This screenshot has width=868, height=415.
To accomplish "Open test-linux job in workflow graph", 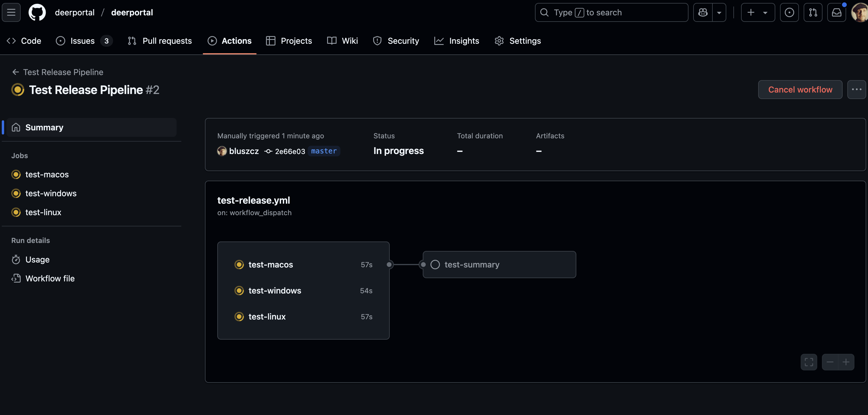I will click(303, 317).
